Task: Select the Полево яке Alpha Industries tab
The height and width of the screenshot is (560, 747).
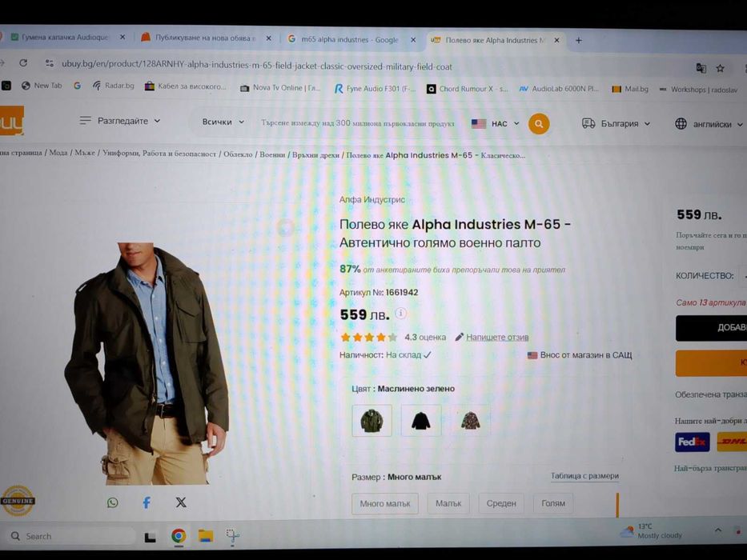Action: [x=496, y=41]
